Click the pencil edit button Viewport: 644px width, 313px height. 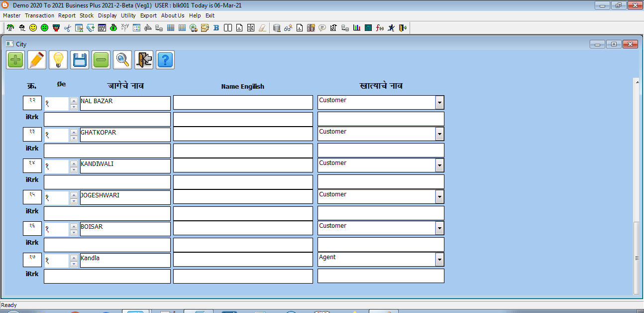pyautogui.click(x=37, y=60)
